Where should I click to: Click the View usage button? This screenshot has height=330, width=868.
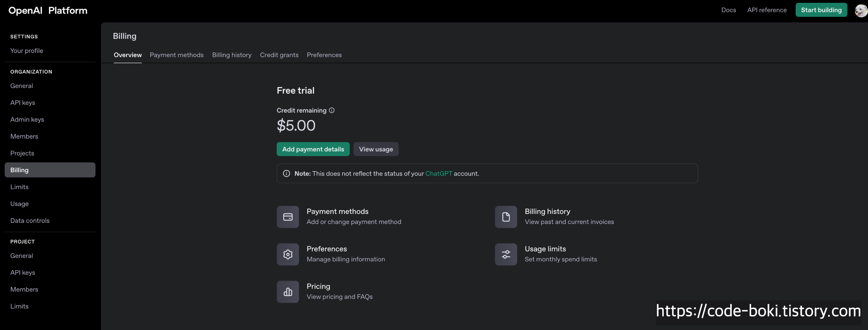coord(375,149)
